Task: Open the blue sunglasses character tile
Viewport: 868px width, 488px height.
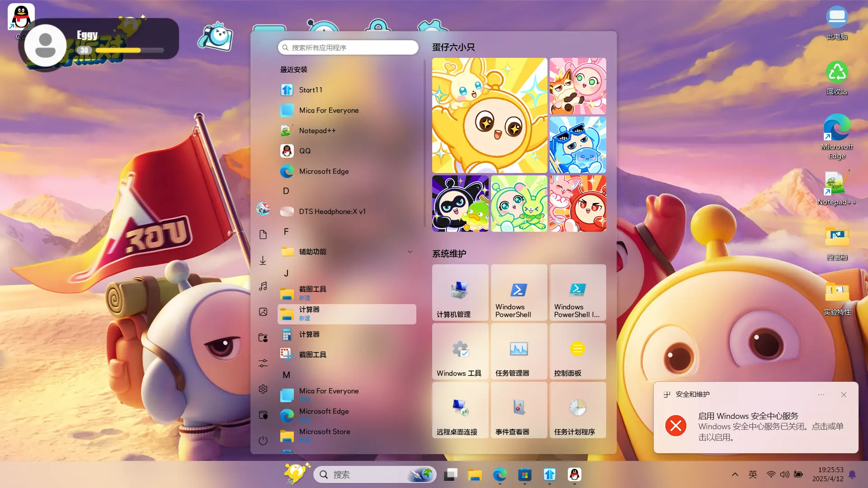Action: pyautogui.click(x=578, y=145)
